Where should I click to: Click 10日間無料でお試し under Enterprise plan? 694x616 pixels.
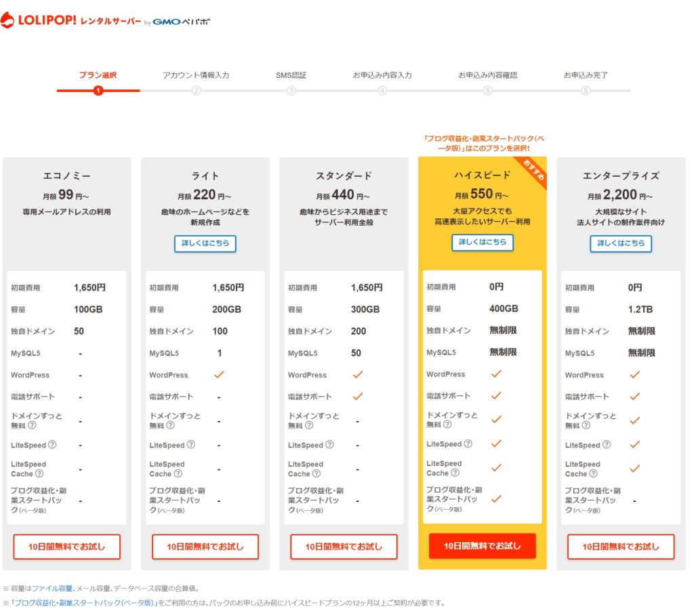pos(621,547)
